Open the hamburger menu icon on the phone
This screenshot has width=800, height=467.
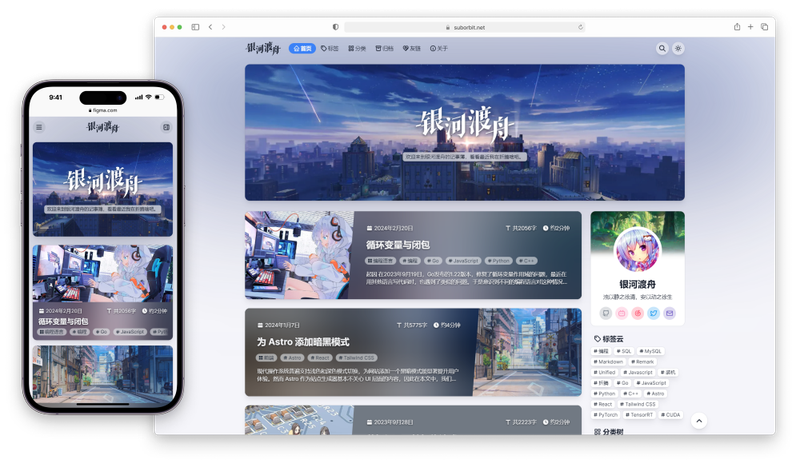[x=39, y=127]
